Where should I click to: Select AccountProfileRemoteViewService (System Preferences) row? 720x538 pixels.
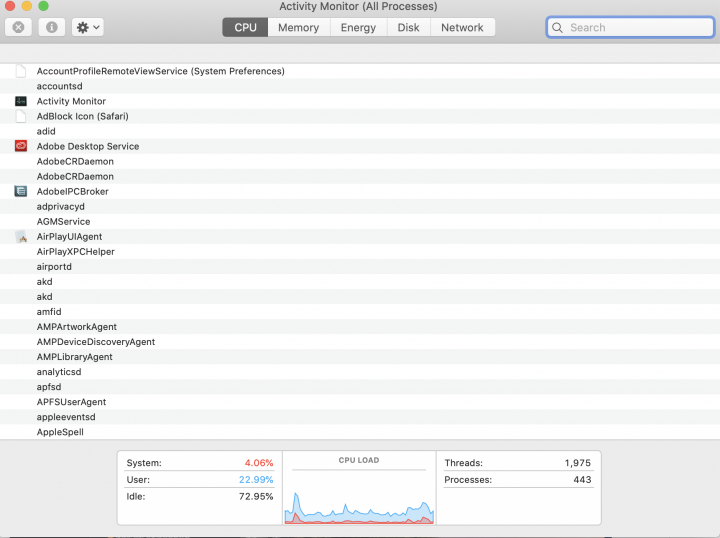(x=360, y=71)
